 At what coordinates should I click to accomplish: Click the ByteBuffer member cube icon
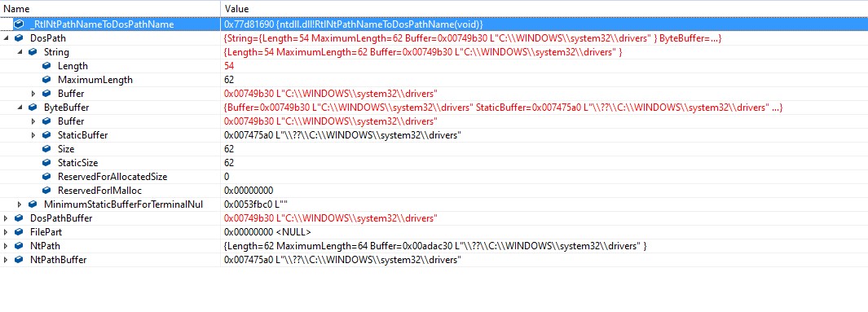click(33, 108)
